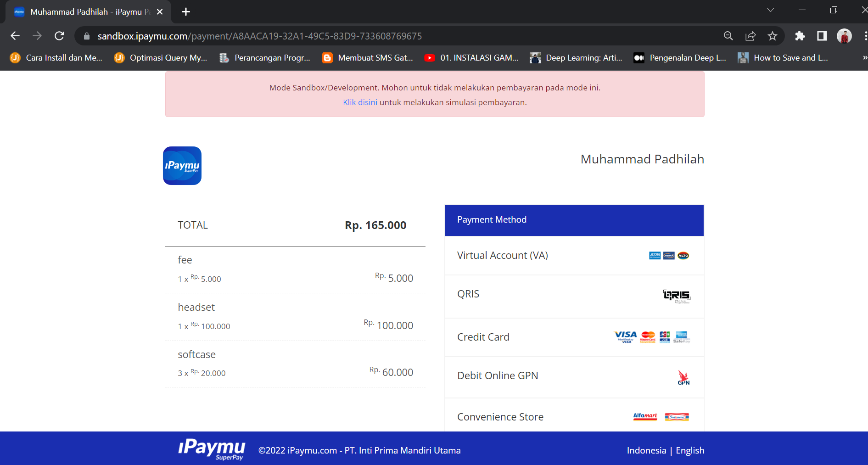The image size is (868, 465).
Task: Switch language to English
Action: tap(690, 450)
